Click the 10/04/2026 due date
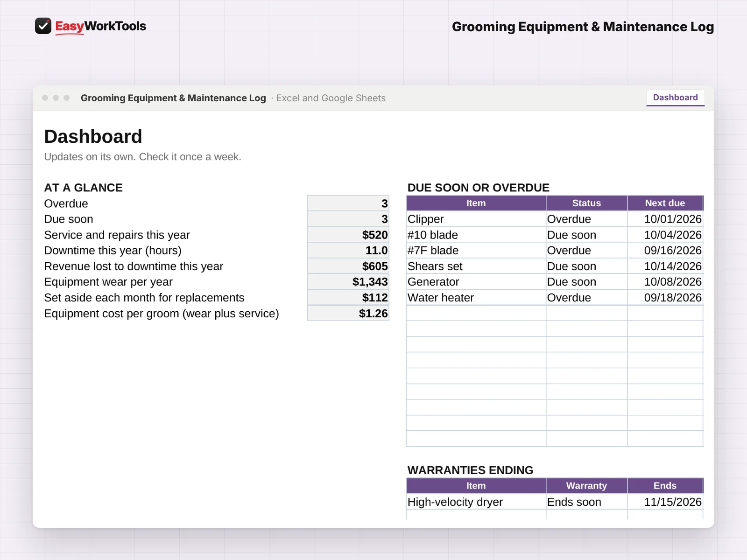This screenshot has height=560, width=747. coord(665,235)
